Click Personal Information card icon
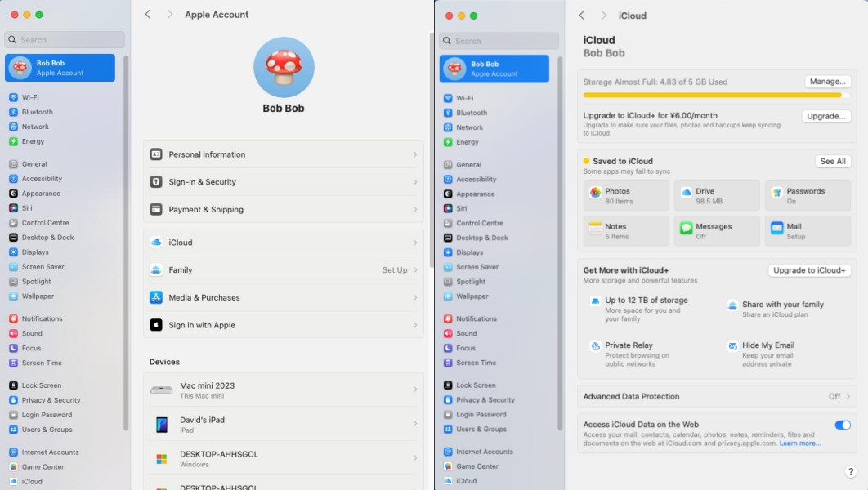Viewport: 868px width, 490px height. click(x=156, y=154)
